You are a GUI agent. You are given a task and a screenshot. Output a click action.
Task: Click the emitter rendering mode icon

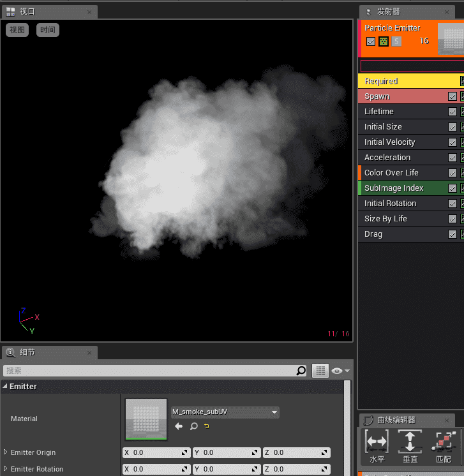click(384, 41)
